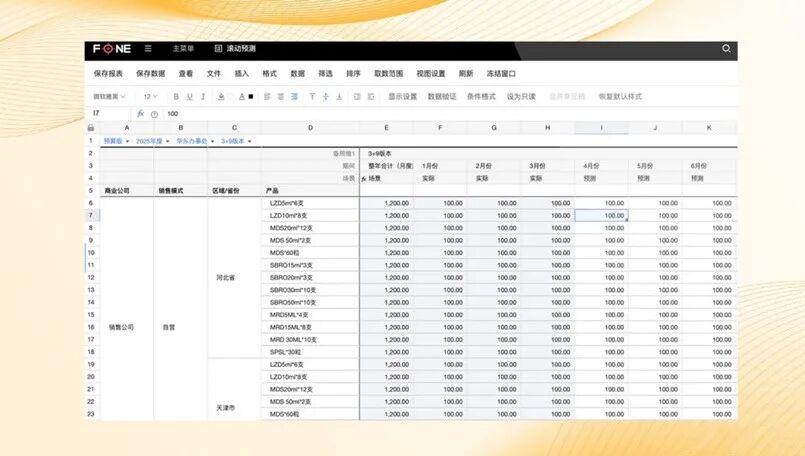Viewport: 805px width, 456px height.
Task: Click 设为只读 button
Action: coord(521,97)
